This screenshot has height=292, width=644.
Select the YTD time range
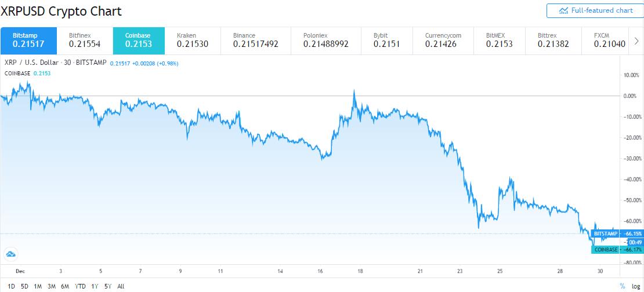pos(81,286)
